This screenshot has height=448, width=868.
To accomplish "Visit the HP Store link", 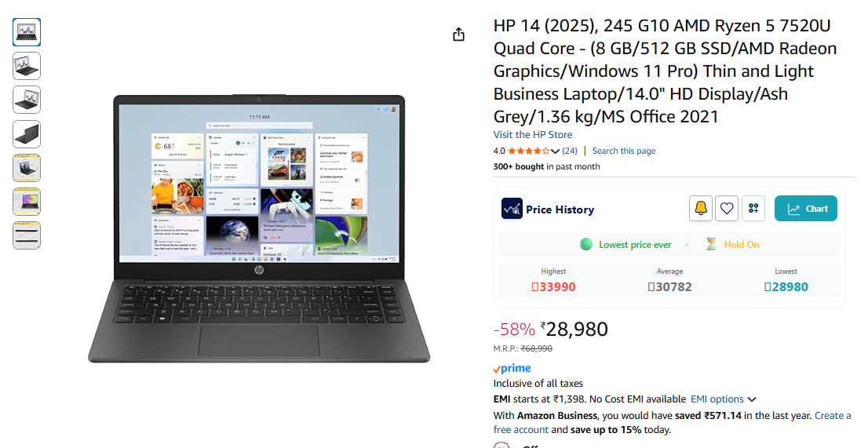I will [x=533, y=134].
